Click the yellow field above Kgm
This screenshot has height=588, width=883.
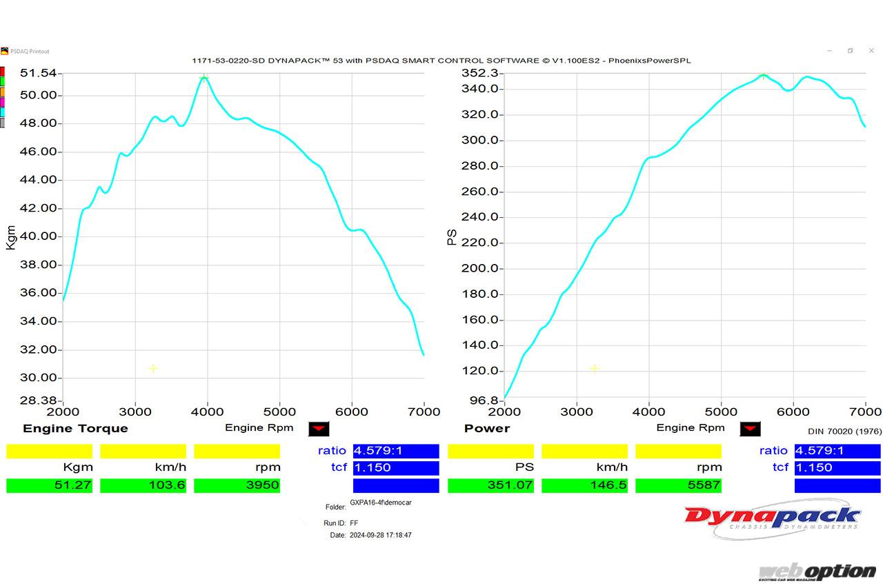click(x=49, y=451)
